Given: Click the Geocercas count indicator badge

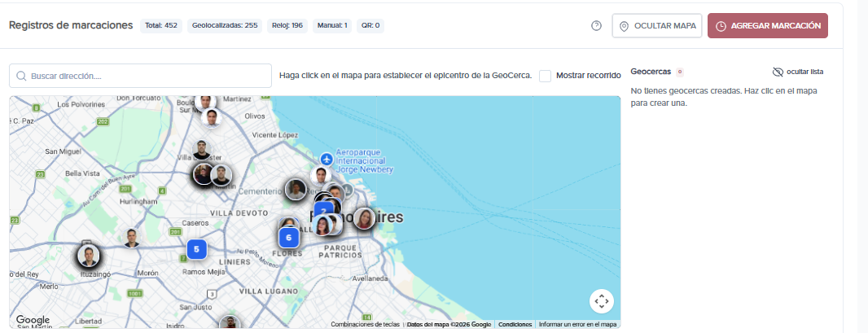Looking at the screenshot, I should coord(680,72).
